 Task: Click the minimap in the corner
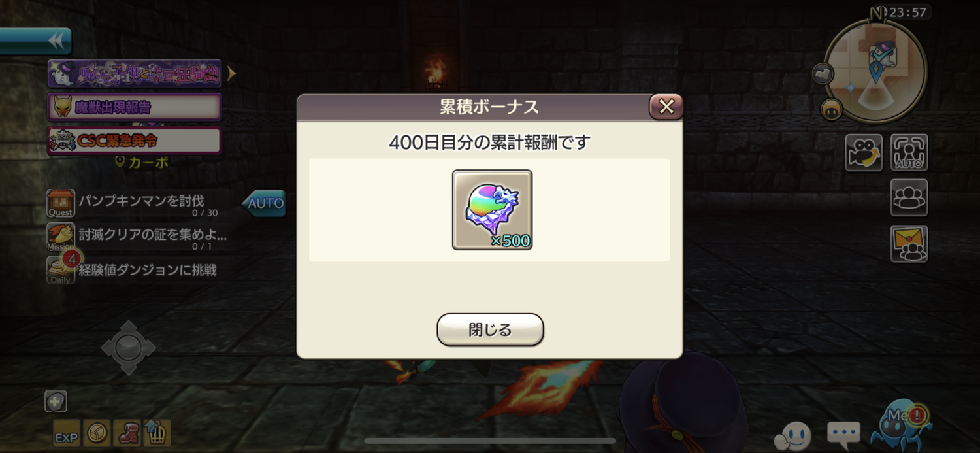pos(875,71)
